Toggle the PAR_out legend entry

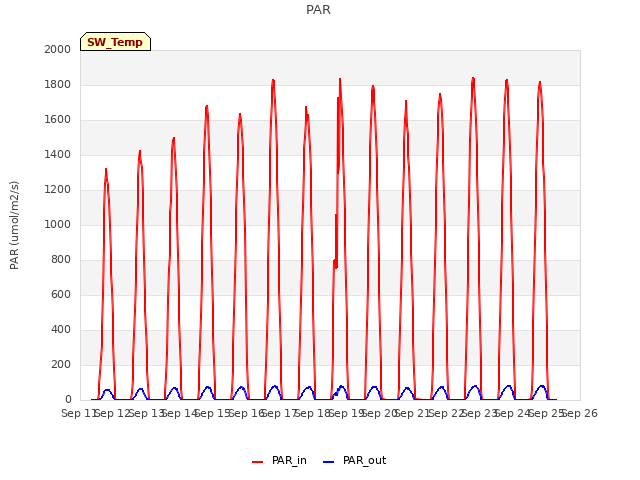coord(354,460)
